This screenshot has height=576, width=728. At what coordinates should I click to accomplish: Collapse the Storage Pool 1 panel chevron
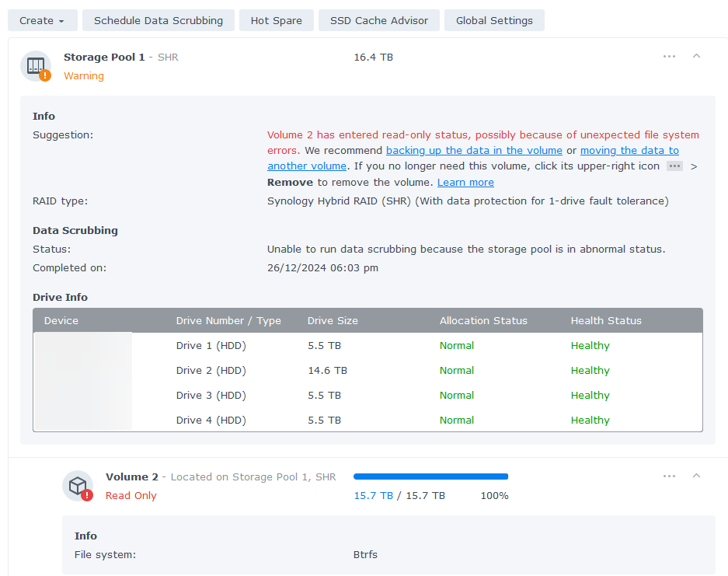click(x=696, y=56)
